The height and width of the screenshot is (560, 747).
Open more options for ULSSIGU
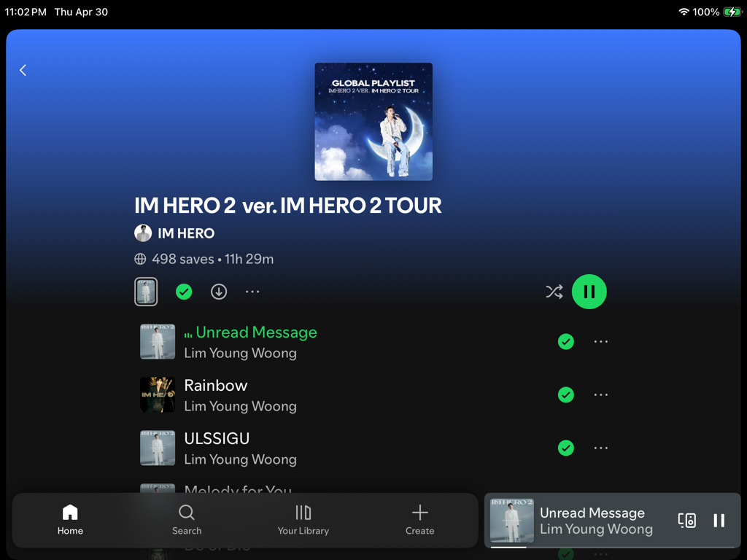[x=601, y=448]
